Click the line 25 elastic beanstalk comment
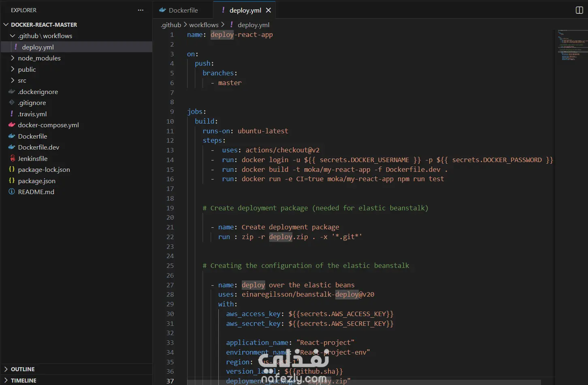 (x=306, y=265)
